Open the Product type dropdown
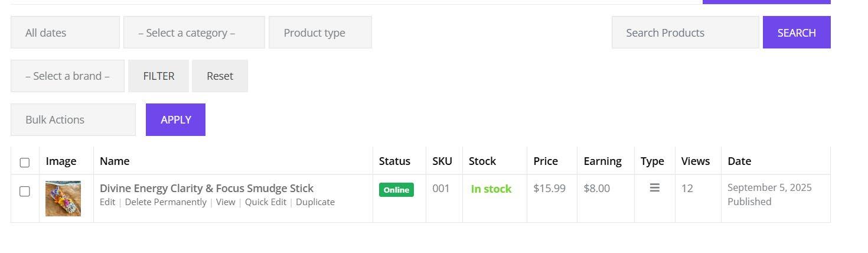Image resolution: width=868 pixels, height=253 pixels. point(320,33)
